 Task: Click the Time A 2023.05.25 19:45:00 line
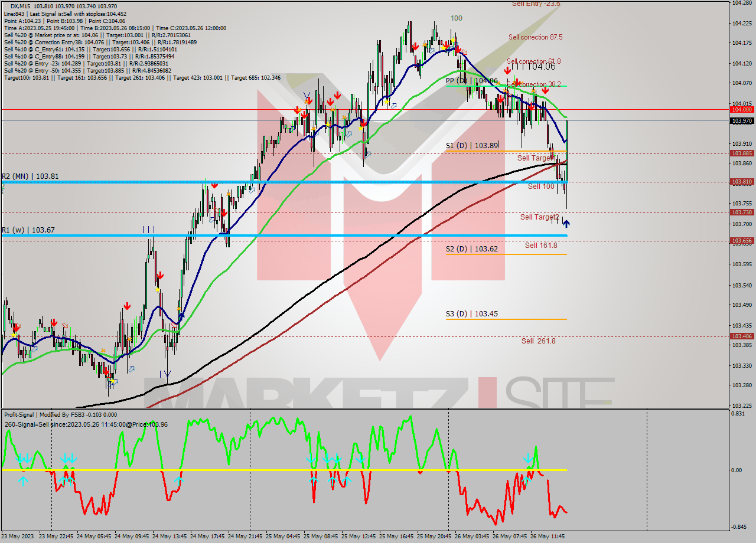tap(115, 28)
